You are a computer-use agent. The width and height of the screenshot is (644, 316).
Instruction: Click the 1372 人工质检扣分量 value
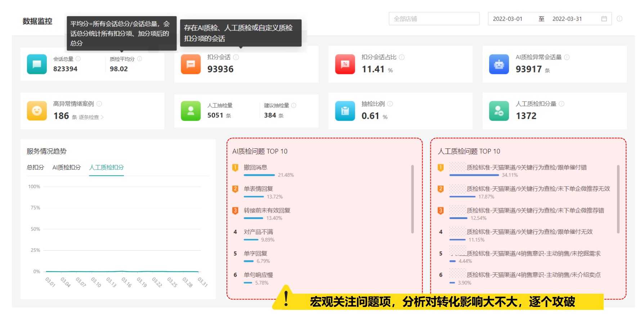526,116
